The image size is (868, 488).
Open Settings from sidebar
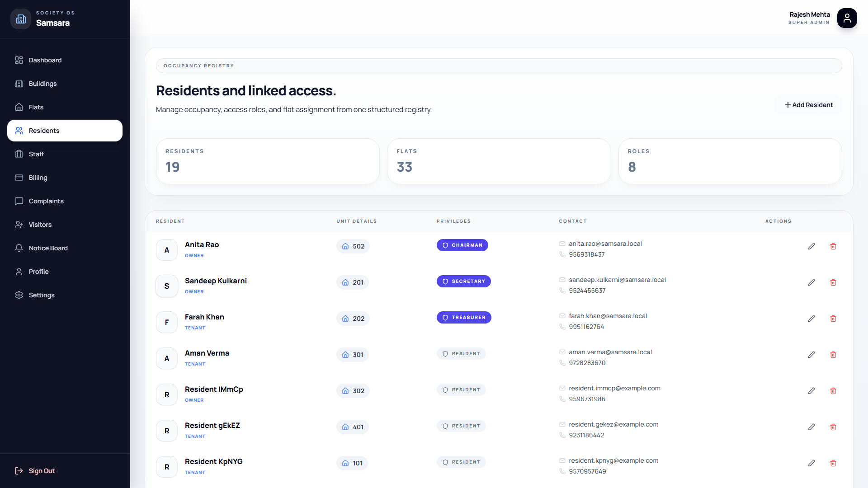tap(42, 295)
